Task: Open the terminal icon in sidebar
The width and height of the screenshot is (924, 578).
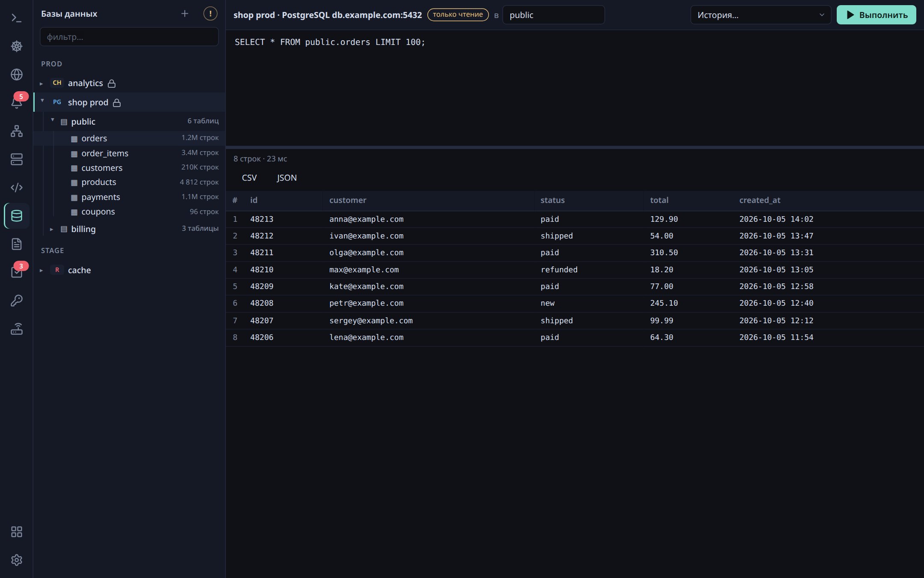Action: pos(16,18)
